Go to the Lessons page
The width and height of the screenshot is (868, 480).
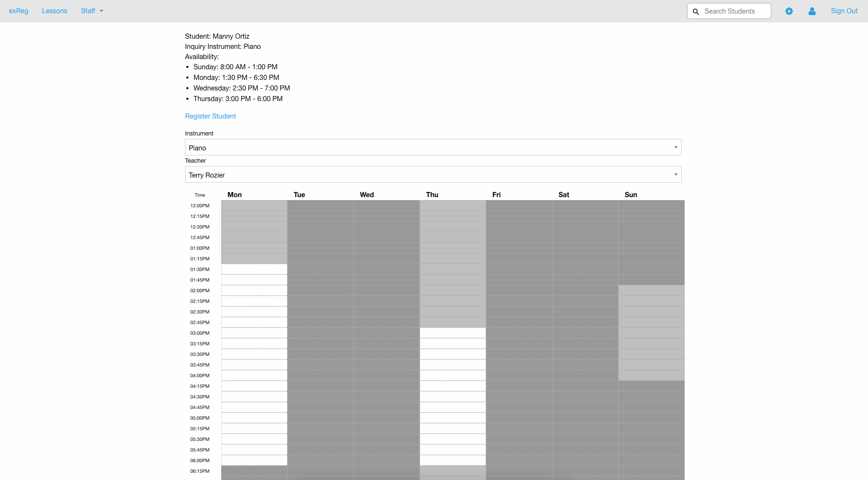(x=54, y=11)
